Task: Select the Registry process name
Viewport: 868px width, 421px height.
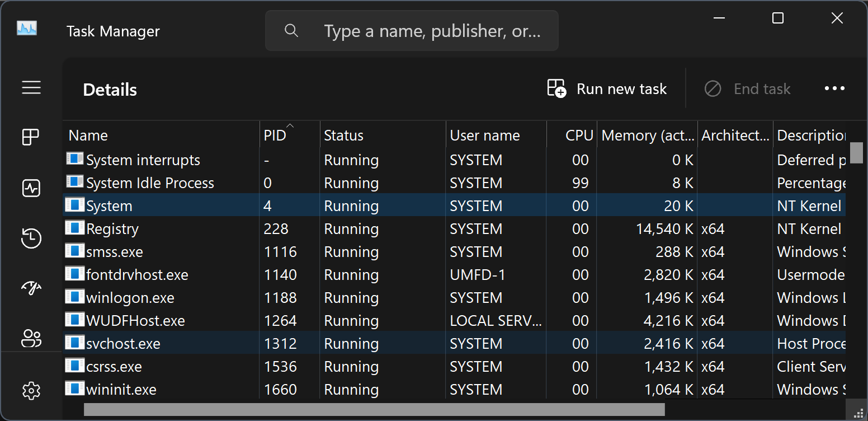Action: [112, 229]
